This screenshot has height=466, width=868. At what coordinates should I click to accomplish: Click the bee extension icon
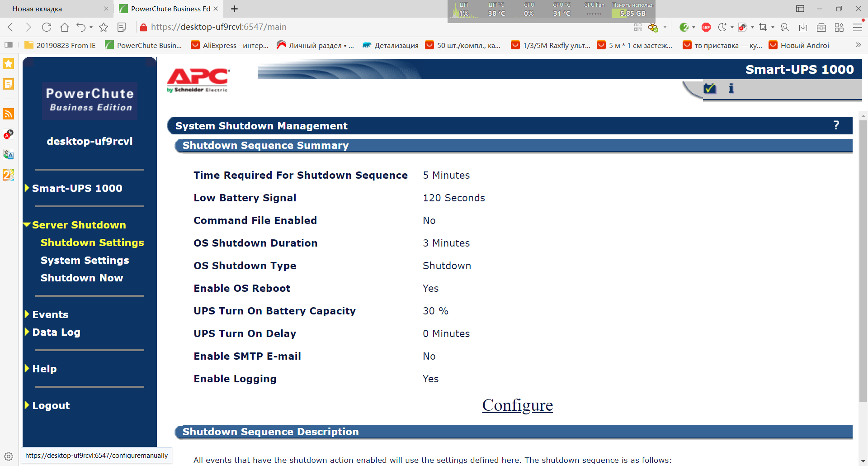[653, 27]
